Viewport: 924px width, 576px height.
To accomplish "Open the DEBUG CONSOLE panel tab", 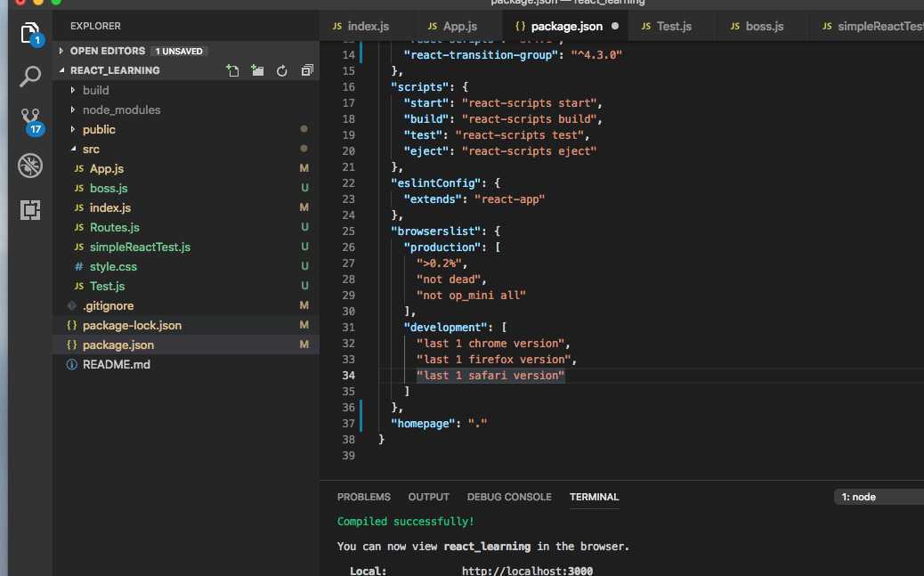I will (x=509, y=497).
